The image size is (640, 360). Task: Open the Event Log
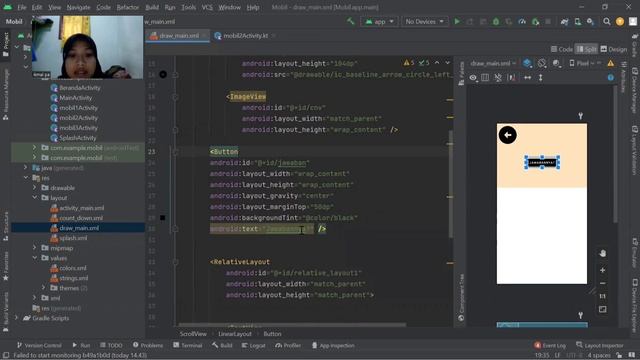coord(550,345)
